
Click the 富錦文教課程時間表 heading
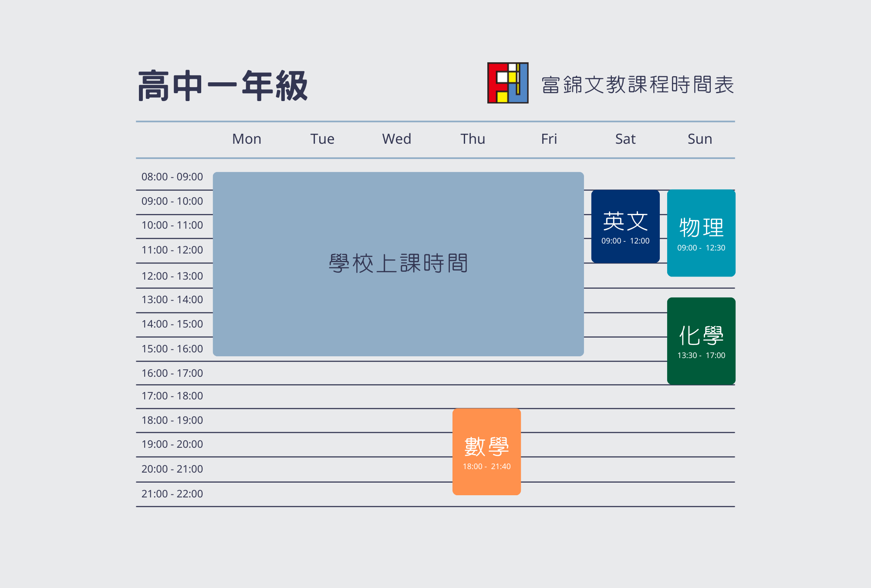(638, 84)
